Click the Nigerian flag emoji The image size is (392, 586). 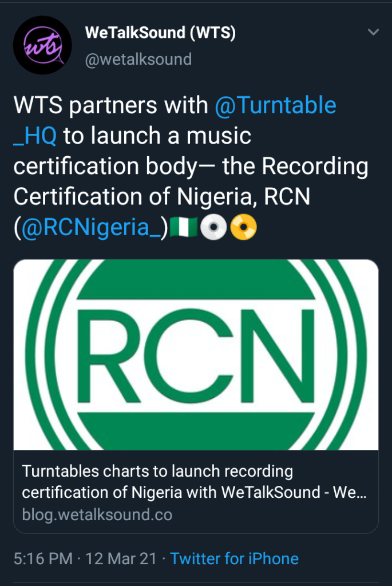point(184,228)
